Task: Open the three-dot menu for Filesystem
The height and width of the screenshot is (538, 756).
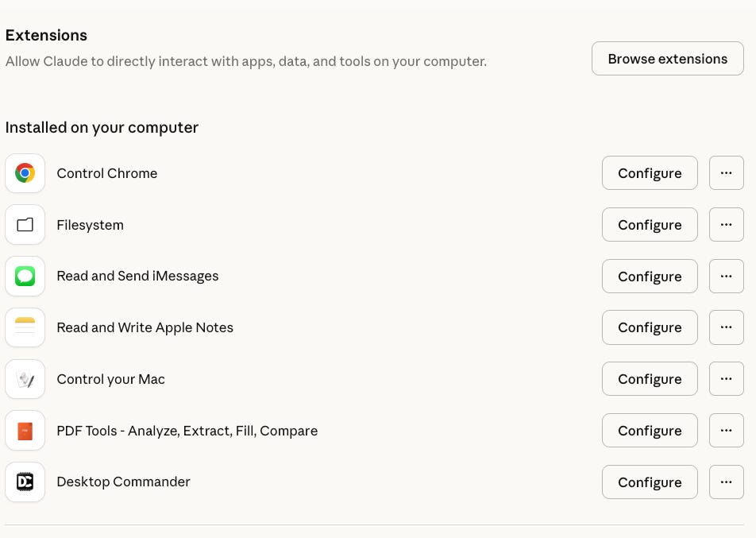Action: pos(726,225)
